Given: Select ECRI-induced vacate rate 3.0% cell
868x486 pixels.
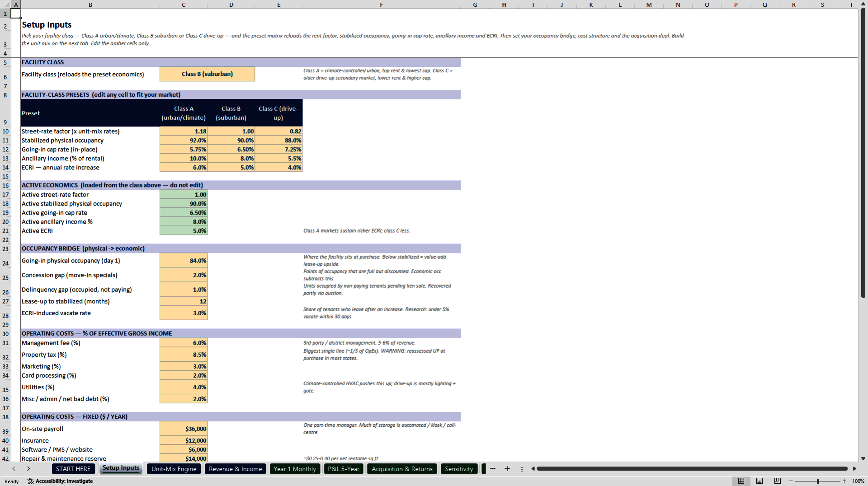Looking at the screenshot, I should pyautogui.click(x=184, y=313).
